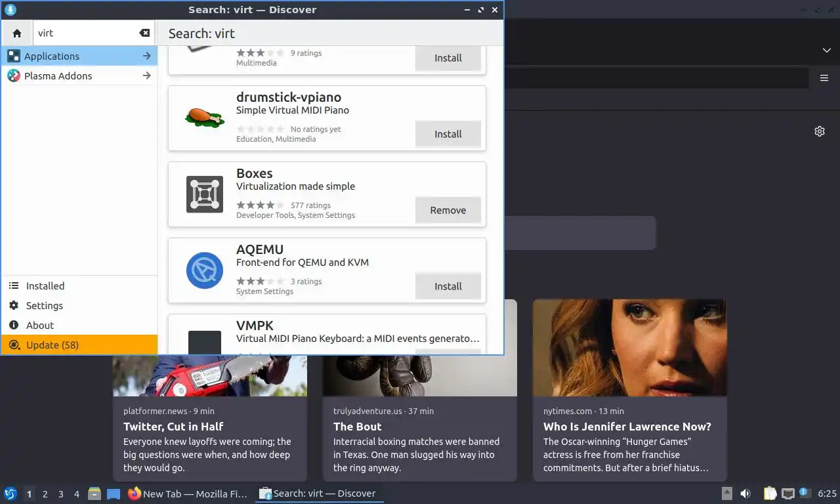
Task: Click the About info icon
Action: 13,325
